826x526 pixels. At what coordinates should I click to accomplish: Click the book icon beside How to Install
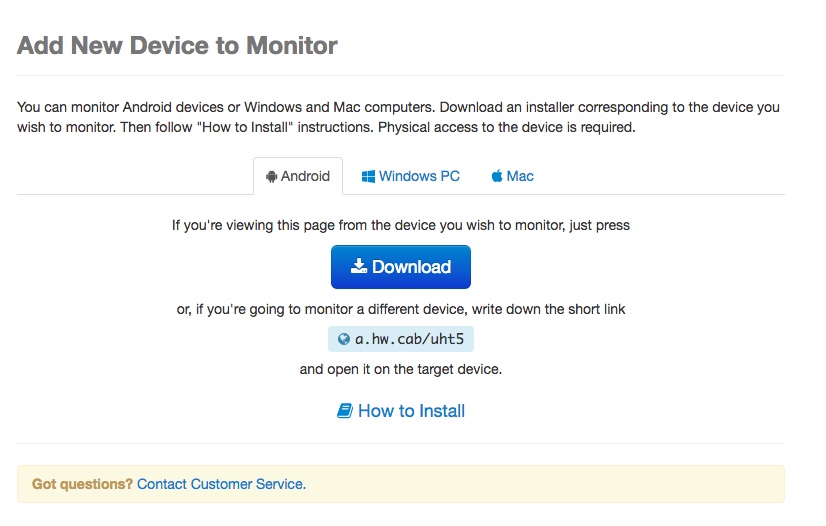pyautogui.click(x=345, y=411)
